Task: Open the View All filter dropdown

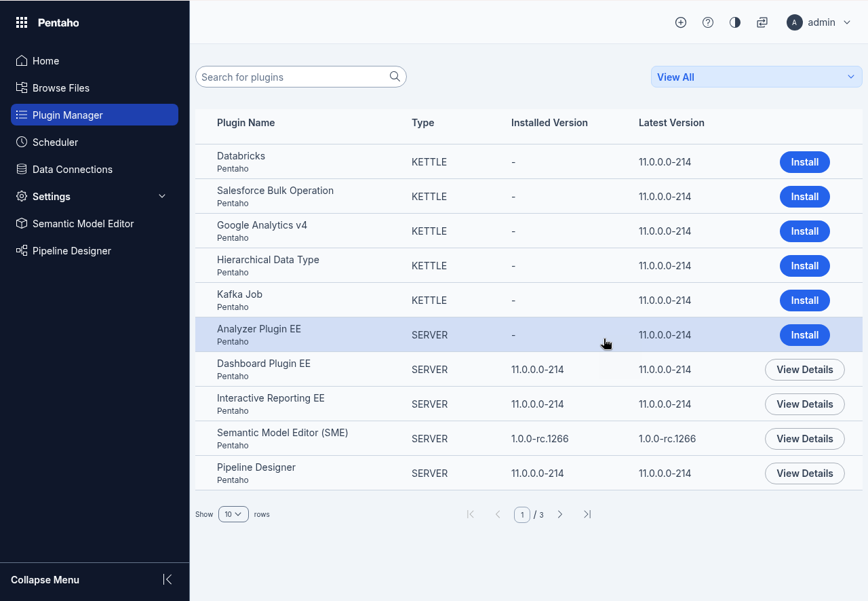Action: click(x=756, y=77)
